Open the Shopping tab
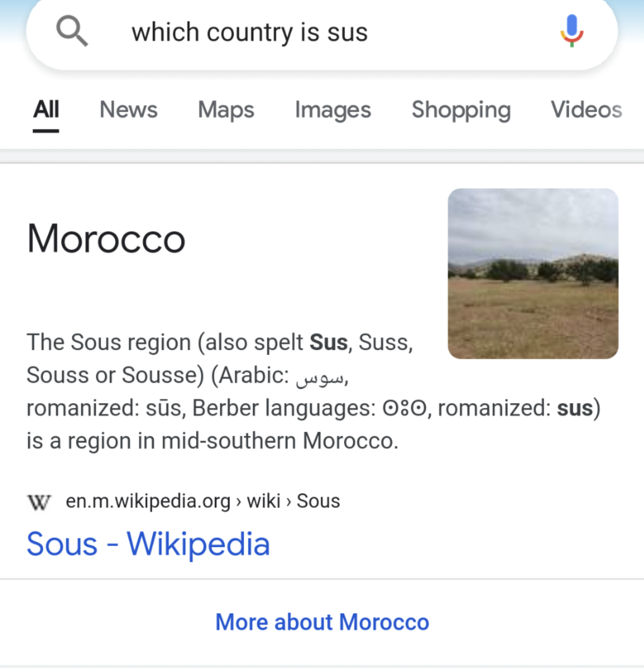The width and height of the screenshot is (644, 668). pyautogui.click(x=461, y=110)
